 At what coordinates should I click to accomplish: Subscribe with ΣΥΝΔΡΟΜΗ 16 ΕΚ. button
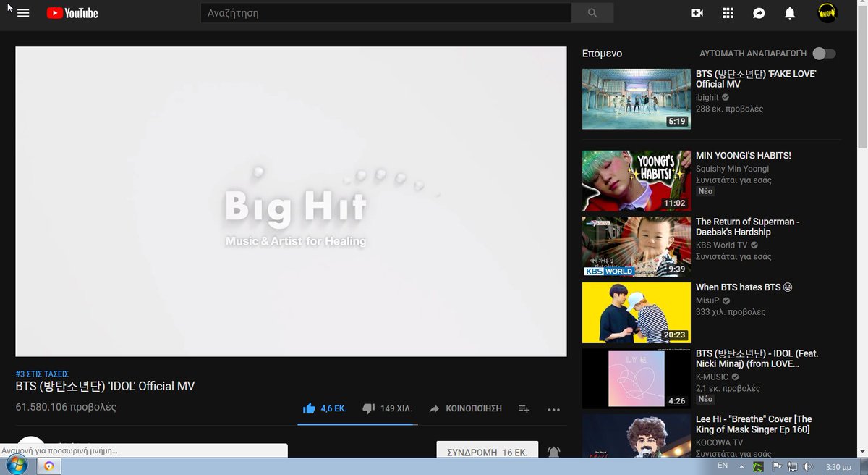click(x=488, y=449)
